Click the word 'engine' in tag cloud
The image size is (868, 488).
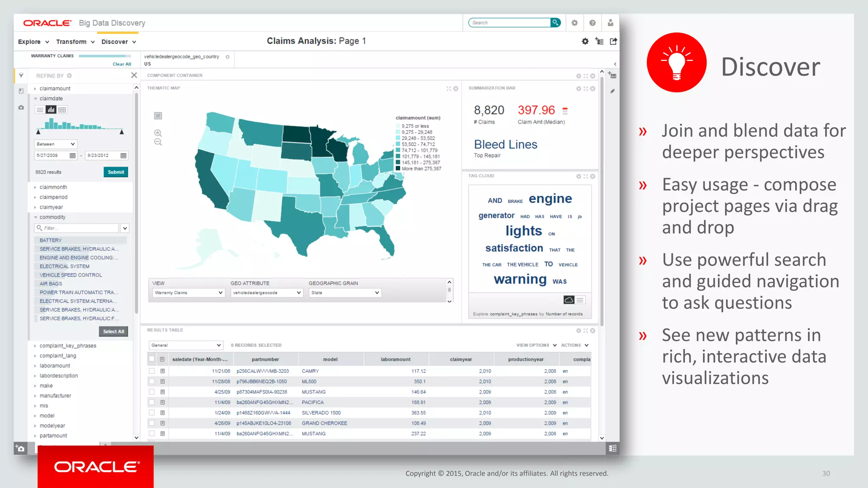coord(550,198)
